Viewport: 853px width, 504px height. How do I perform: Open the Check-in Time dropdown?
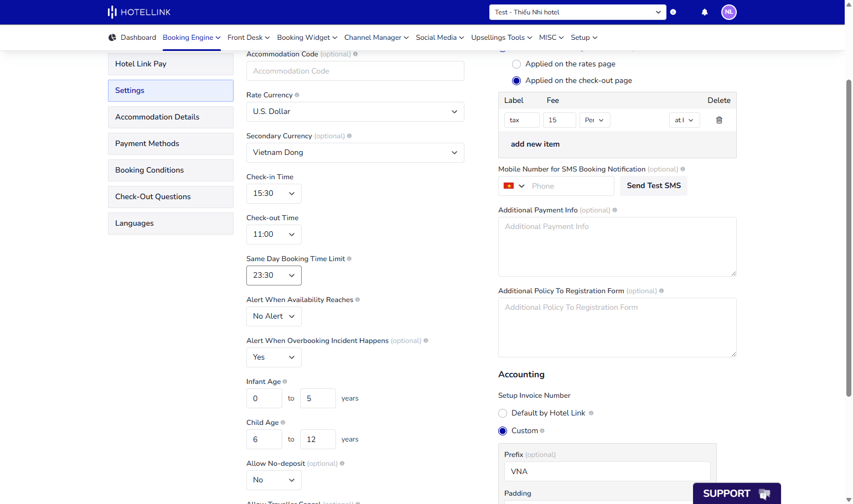point(274,194)
